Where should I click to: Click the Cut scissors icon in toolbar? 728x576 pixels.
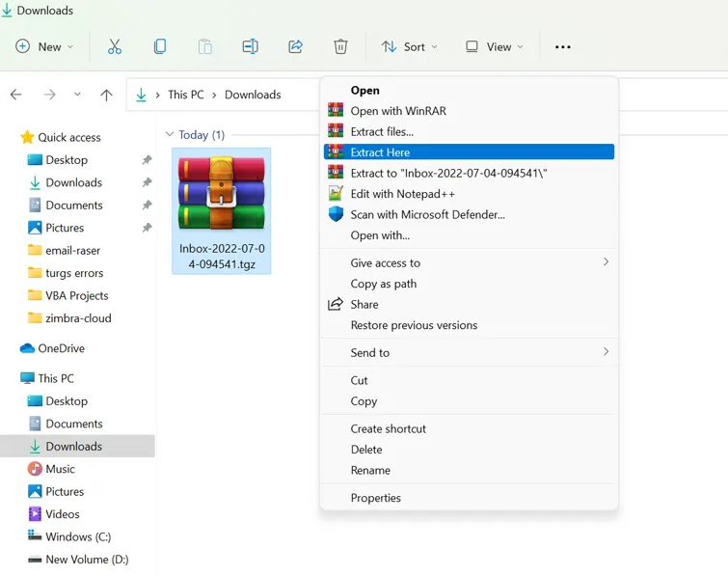pos(114,46)
